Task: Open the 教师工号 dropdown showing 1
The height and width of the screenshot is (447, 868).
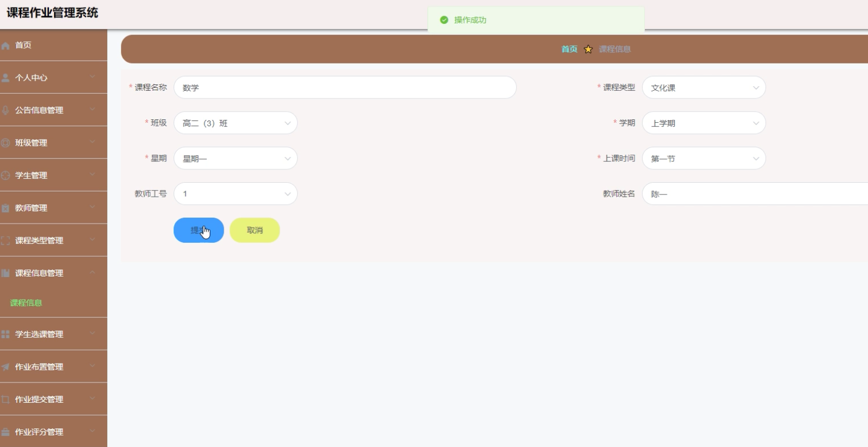Action: point(235,194)
